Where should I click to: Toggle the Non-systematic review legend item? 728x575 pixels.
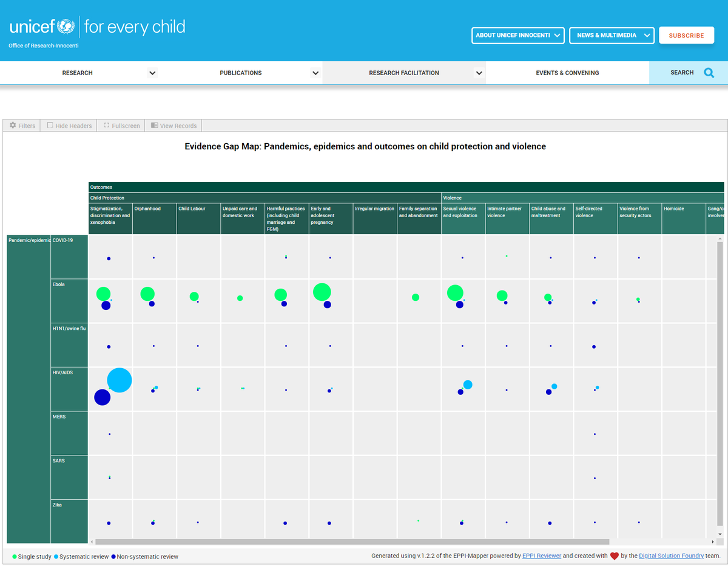(144, 556)
